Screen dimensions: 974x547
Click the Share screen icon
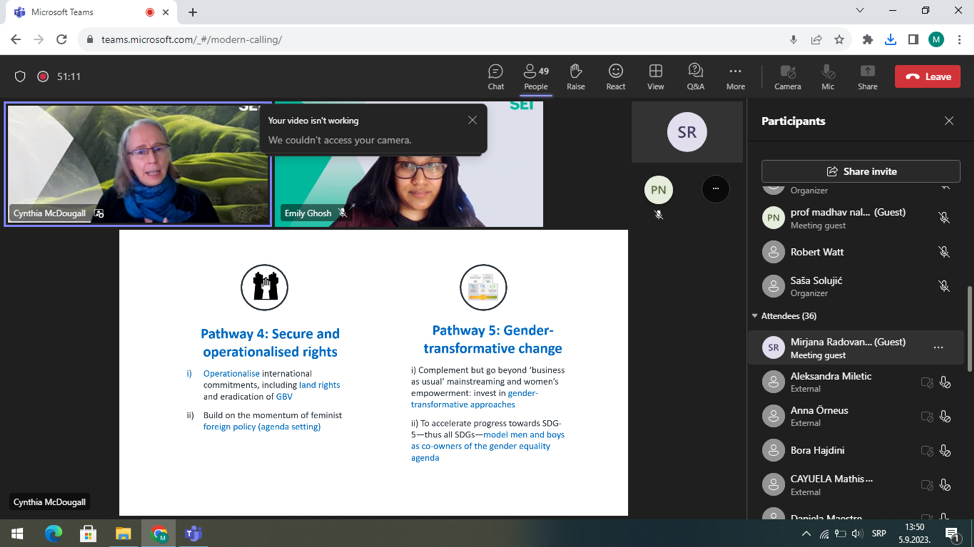867,76
